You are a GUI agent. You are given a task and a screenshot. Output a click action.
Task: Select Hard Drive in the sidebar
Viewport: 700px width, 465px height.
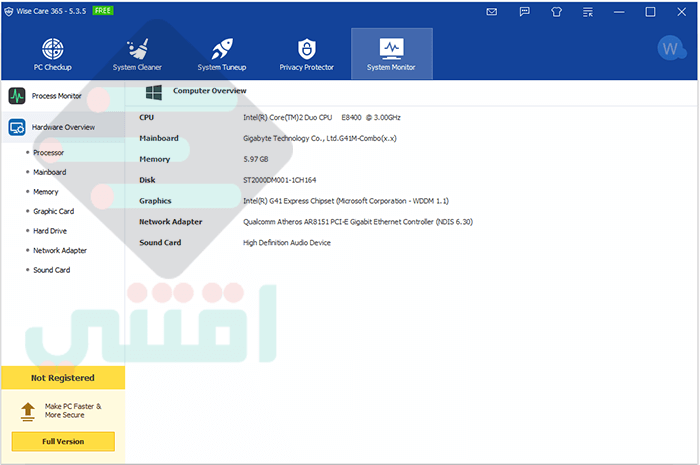pyautogui.click(x=50, y=231)
